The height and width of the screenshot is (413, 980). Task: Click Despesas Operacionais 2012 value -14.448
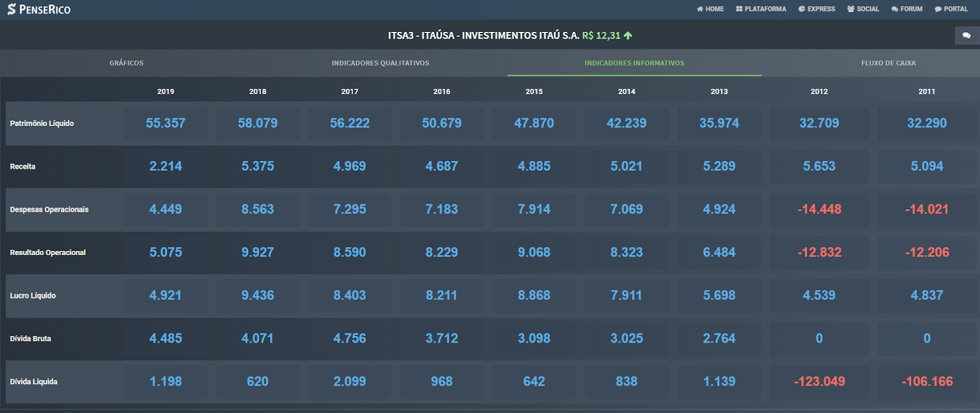coord(820,210)
